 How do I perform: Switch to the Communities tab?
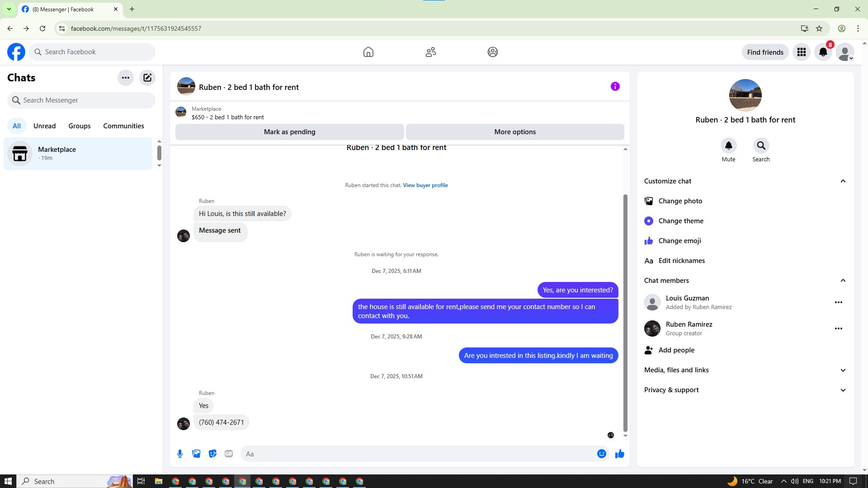click(x=123, y=126)
